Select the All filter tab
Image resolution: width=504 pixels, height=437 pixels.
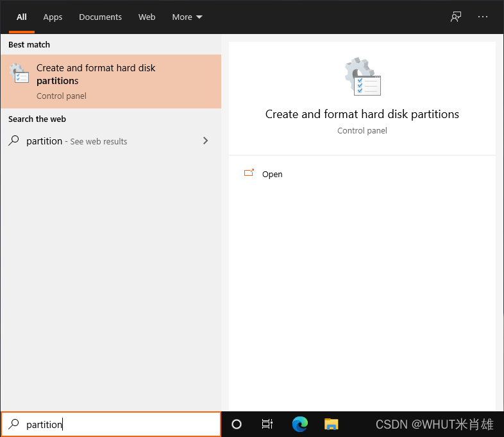click(22, 17)
